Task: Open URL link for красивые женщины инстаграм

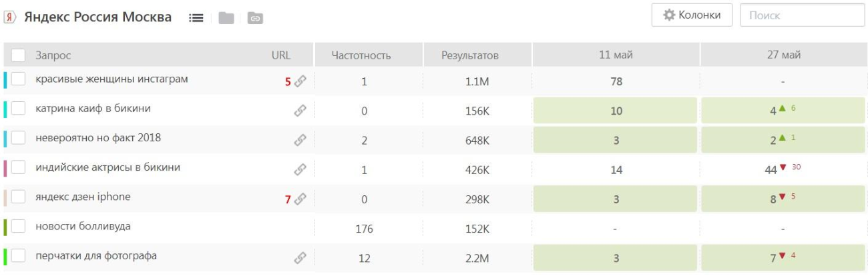Action: click(300, 81)
